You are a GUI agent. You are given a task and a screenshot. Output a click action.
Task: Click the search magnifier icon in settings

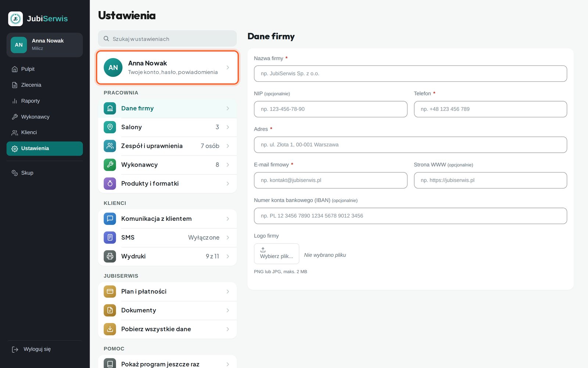pos(106,39)
